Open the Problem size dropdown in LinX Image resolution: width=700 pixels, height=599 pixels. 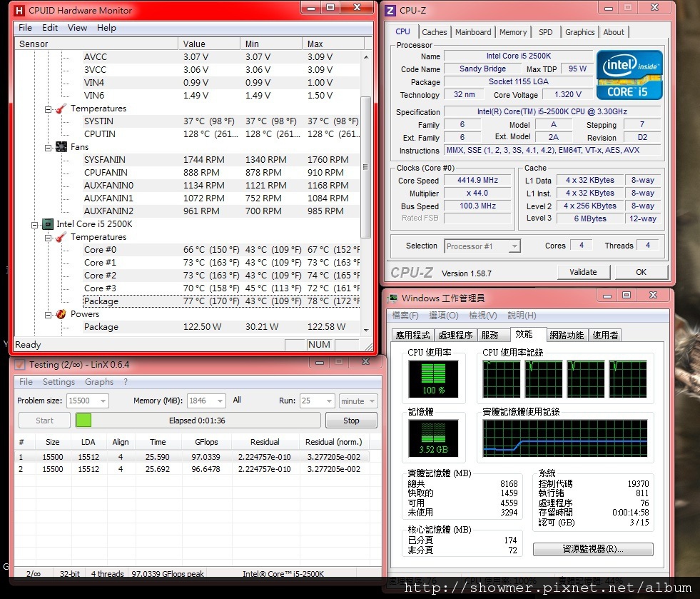tap(101, 401)
